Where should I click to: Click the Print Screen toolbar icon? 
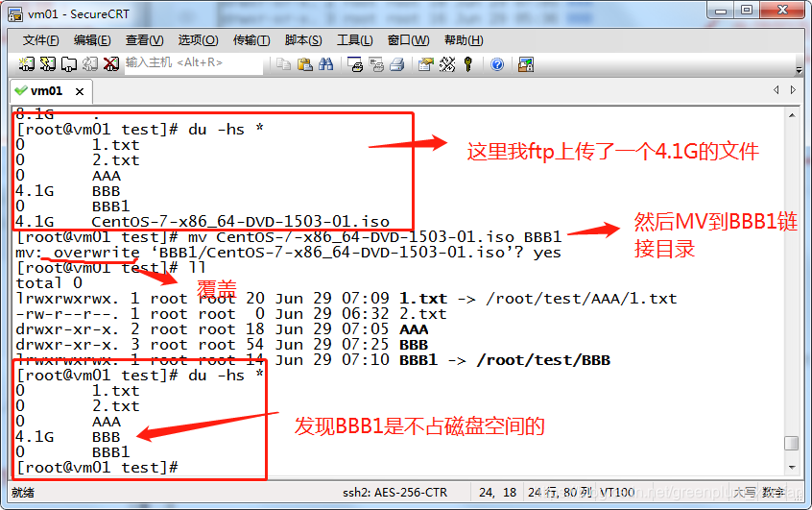(x=355, y=64)
